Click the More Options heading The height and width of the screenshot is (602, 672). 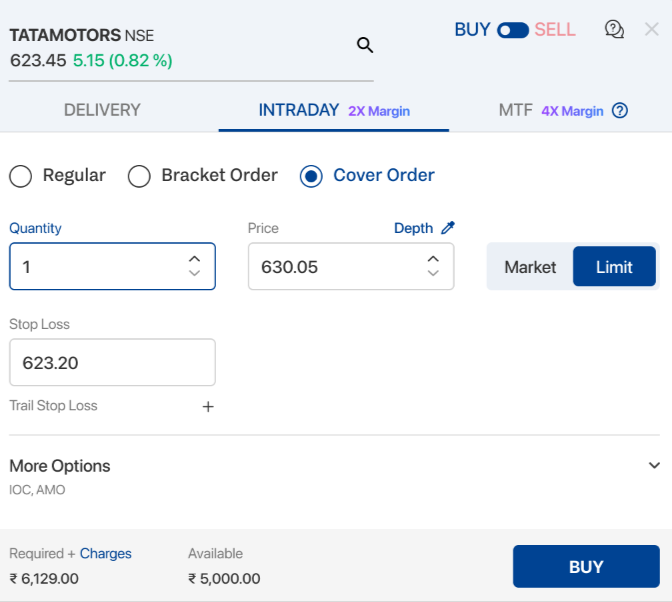[x=60, y=466]
